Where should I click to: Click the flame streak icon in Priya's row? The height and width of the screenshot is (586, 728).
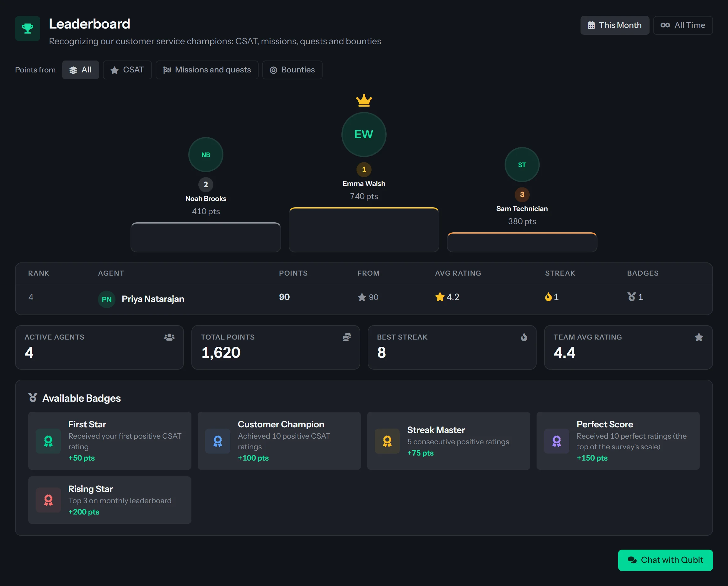pyautogui.click(x=548, y=297)
